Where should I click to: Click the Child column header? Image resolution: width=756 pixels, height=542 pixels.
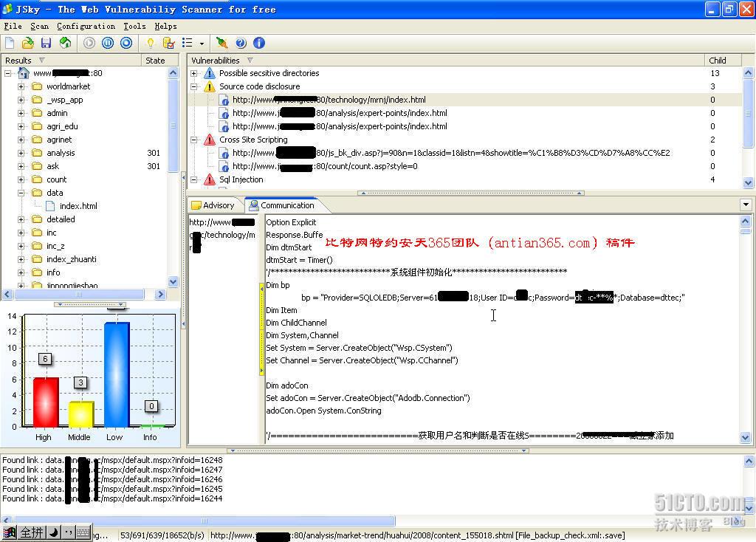[722, 61]
